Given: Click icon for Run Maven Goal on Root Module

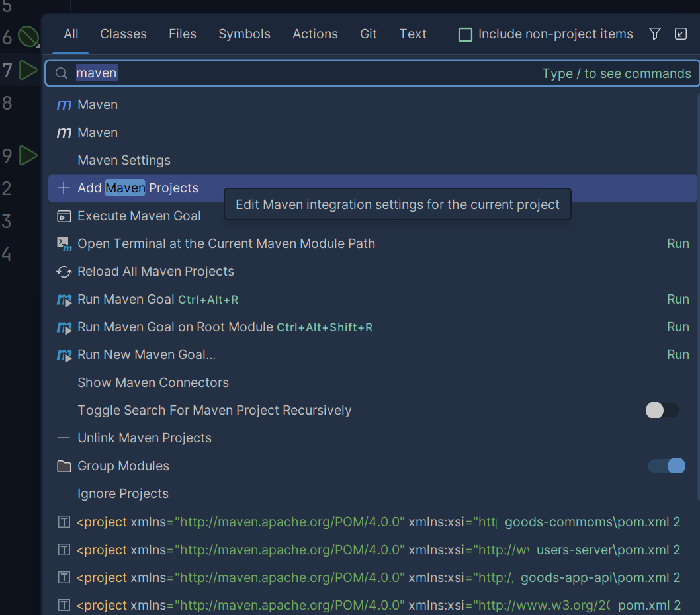Looking at the screenshot, I should point(64,327).
